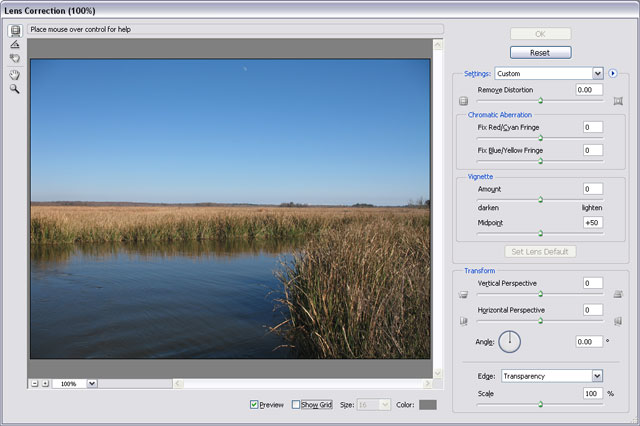
Task: Open the grid Size dropdown
Action: (374, 404)
